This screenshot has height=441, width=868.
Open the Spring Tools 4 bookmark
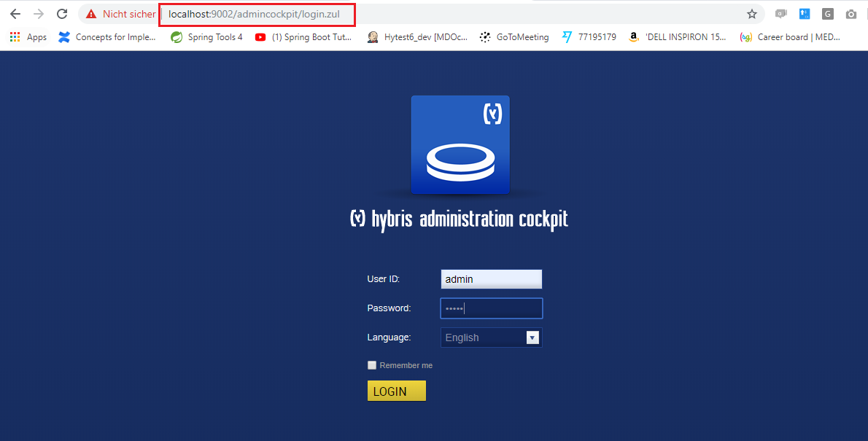point(207,37)
